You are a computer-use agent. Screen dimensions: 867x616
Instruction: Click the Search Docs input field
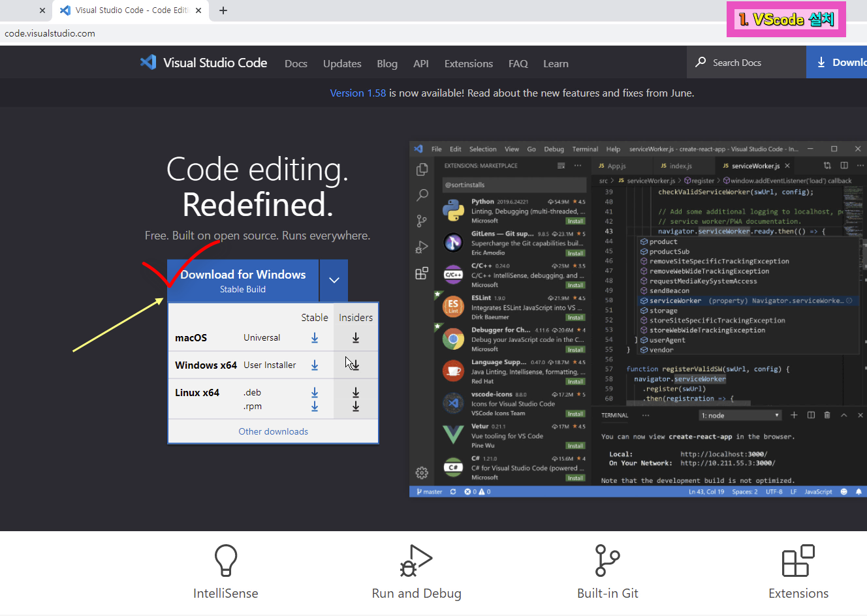[746, 62]
